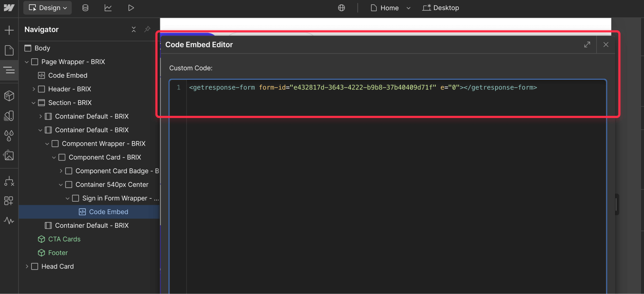Expand first Container Default - BRIX chevron

pos(40,116)
